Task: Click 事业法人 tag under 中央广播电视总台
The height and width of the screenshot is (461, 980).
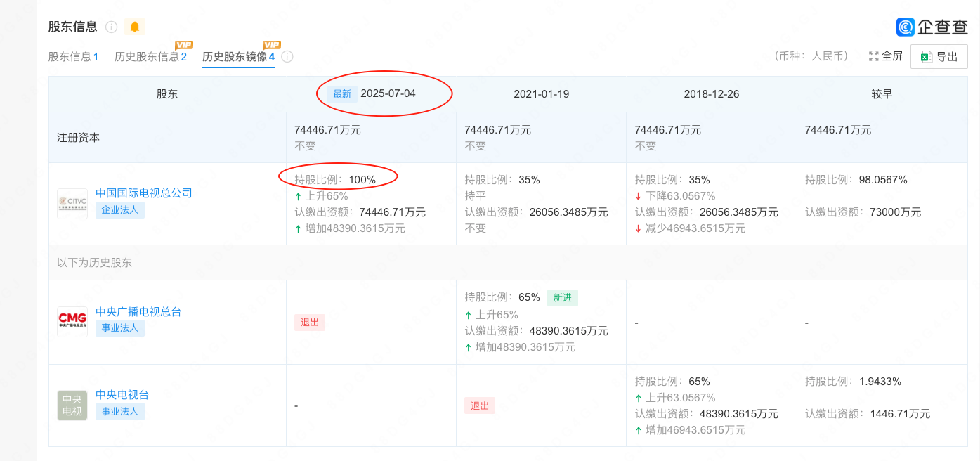Action: (x=120, y=327)
